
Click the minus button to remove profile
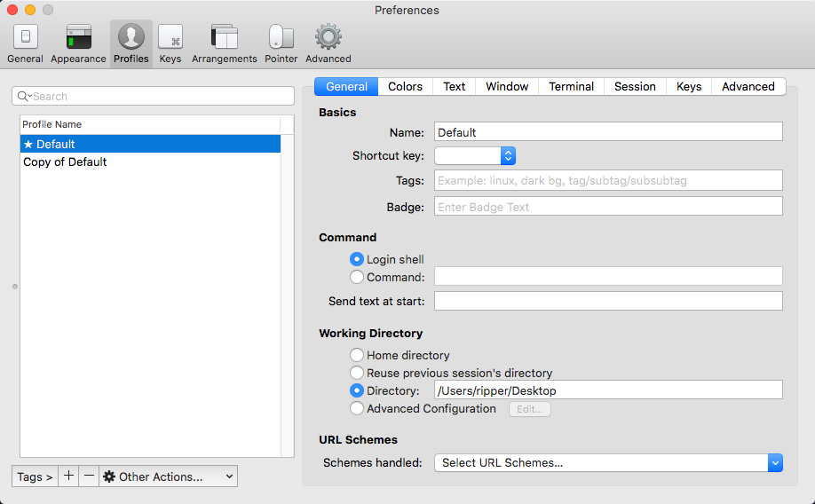pyautogui.click(x=89, y=476)
